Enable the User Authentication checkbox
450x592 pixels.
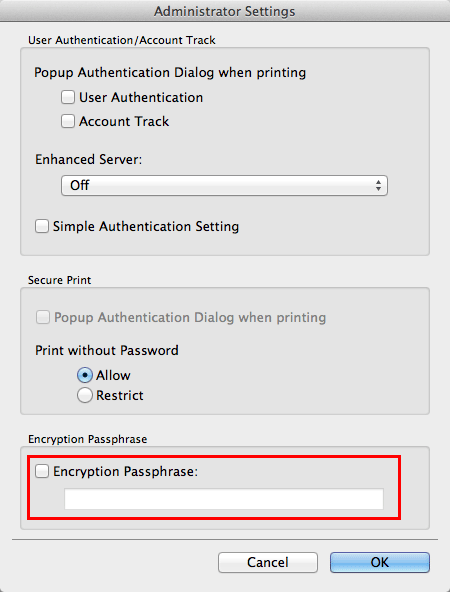[68, 97]
